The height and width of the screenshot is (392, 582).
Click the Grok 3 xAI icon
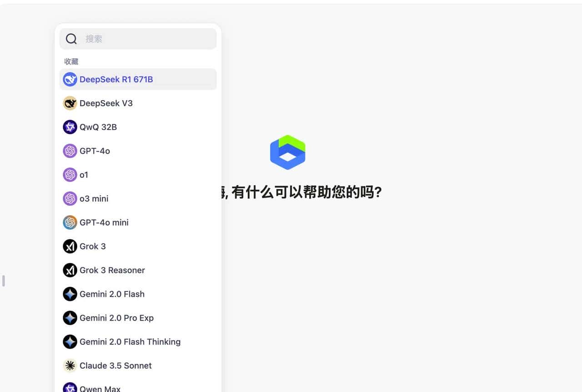tap(70, 246)
